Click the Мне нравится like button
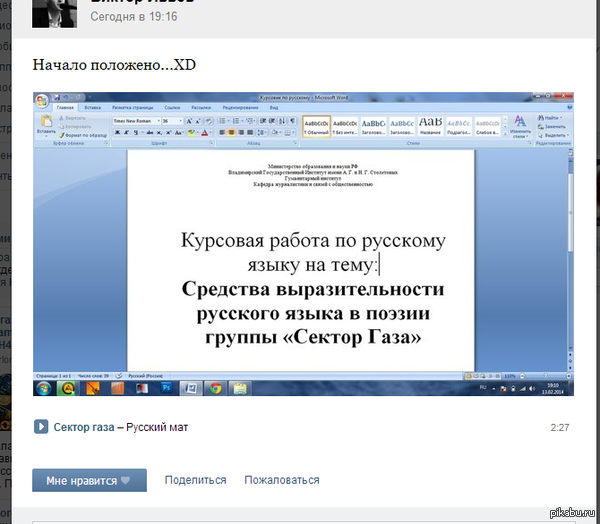This screenshot has height=524, width=600. 89,480
